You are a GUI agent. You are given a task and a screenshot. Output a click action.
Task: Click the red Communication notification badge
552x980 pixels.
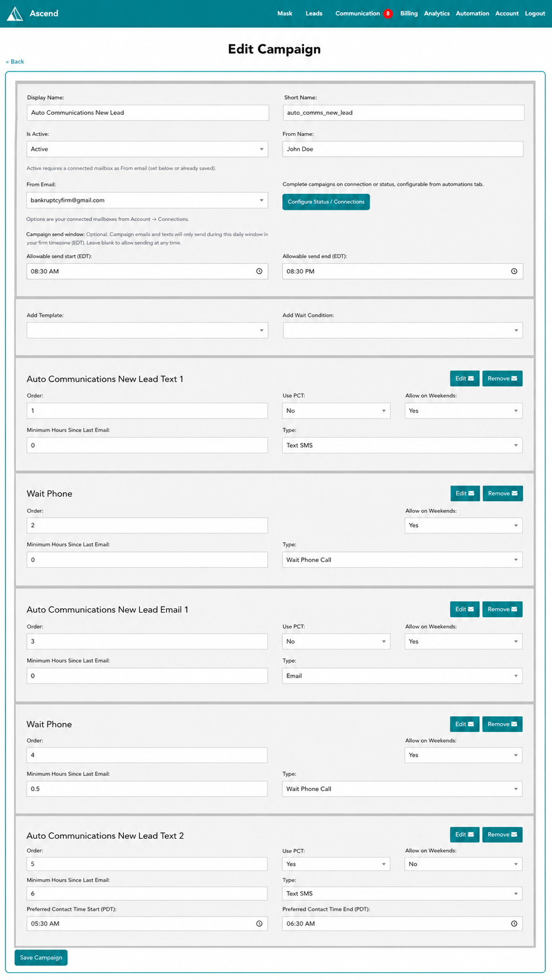[388, 13]
